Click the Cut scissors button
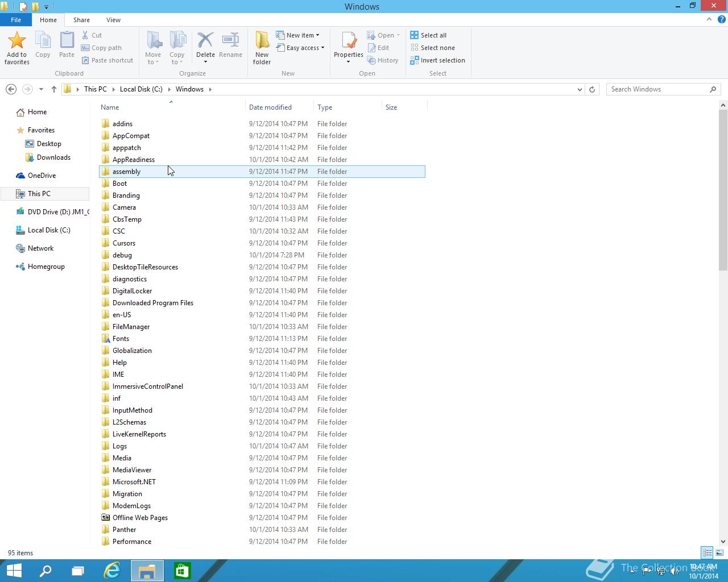 (92, 35)
